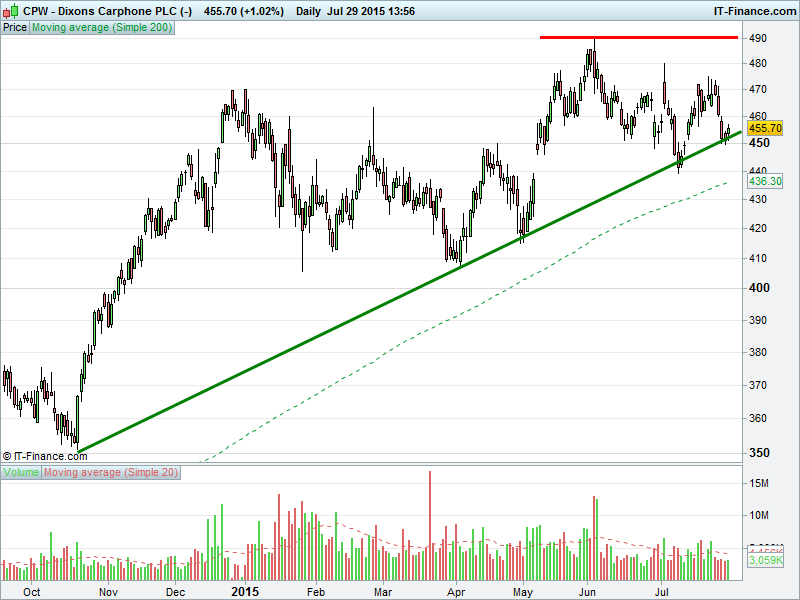Viewport: 800px width, 600px height.
Task: Click the IT-Finance.com link at top right
Action: click(754, 11)
